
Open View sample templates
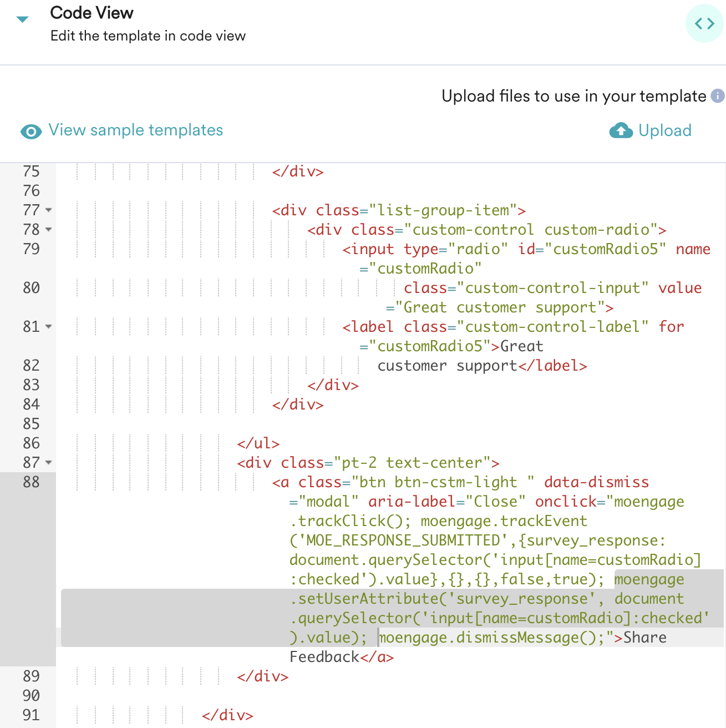tap(135, 130)
